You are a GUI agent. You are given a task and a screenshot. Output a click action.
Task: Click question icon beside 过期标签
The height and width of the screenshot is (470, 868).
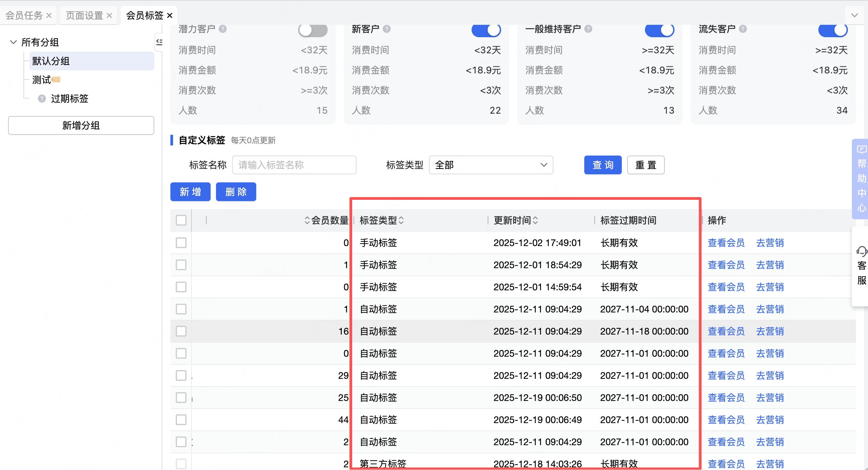pos(42,99)
